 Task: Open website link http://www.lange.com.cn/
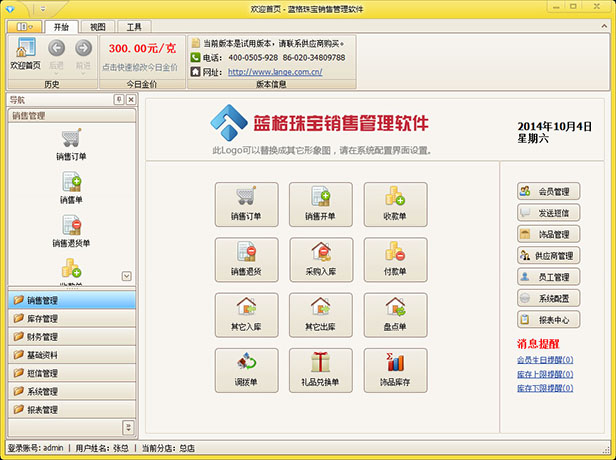[275, 72]
